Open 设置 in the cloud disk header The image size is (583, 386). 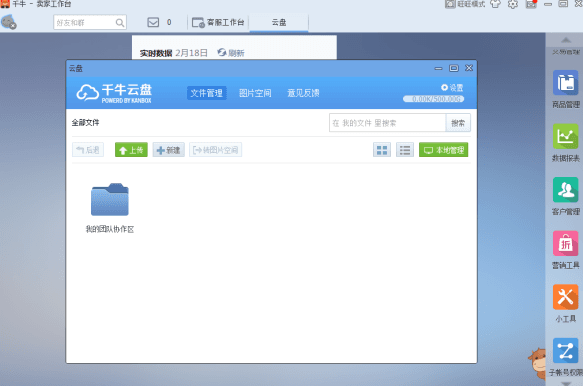(x=452, y=88)
